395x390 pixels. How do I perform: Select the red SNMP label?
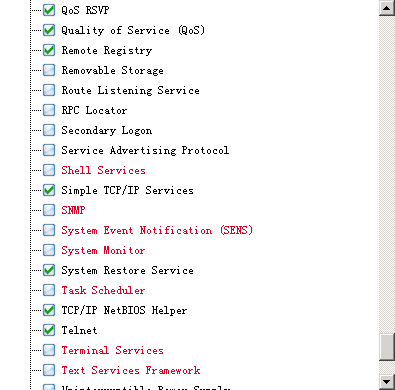click(x=73, y=210)
